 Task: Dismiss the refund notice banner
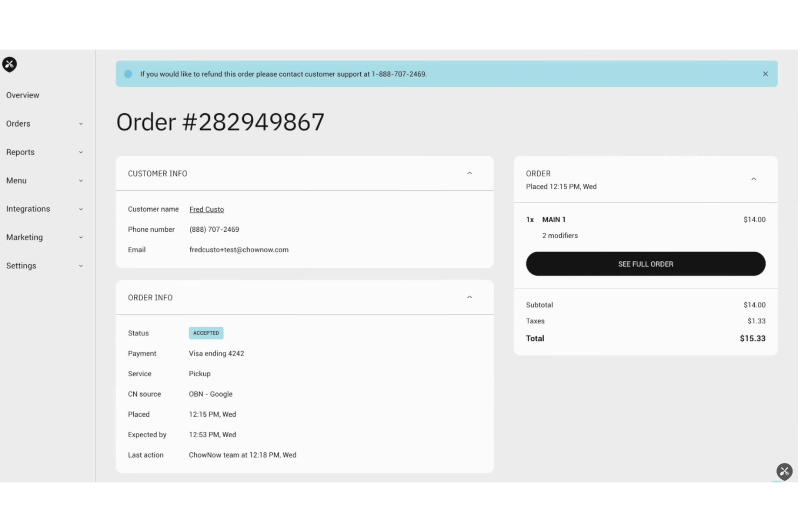pos(765,73)
